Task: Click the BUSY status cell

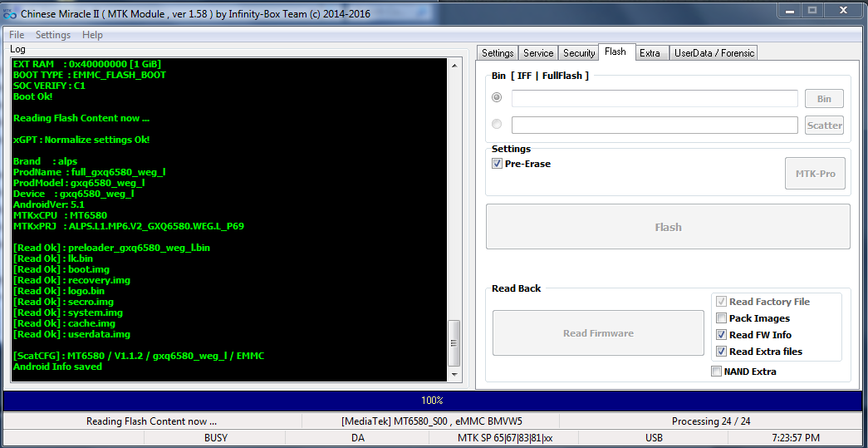Action: pyautogui.click(x=216, y=438)
